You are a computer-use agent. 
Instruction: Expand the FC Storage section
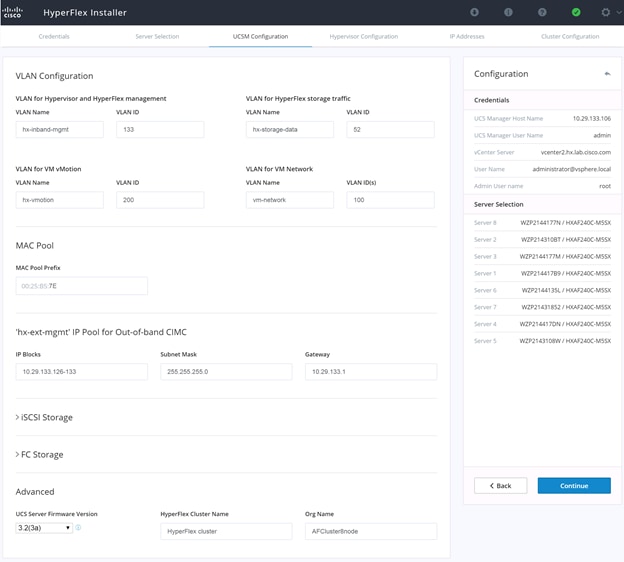coord(39,455)
